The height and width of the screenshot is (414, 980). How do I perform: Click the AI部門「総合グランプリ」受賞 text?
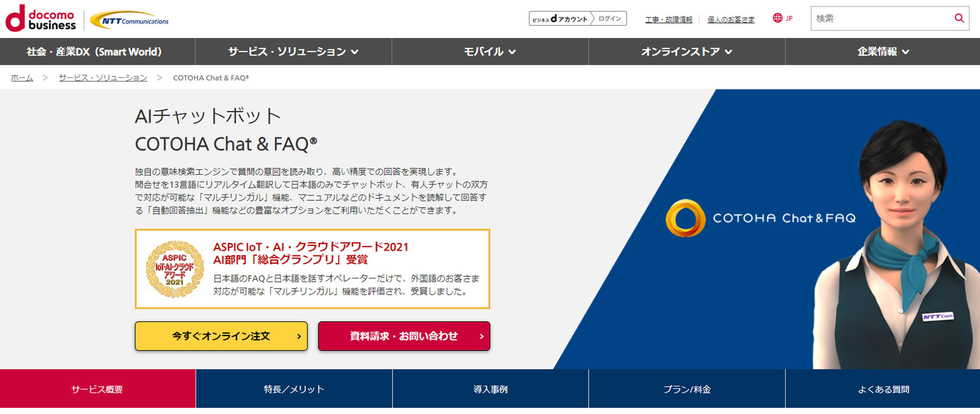tap(290, 260)
